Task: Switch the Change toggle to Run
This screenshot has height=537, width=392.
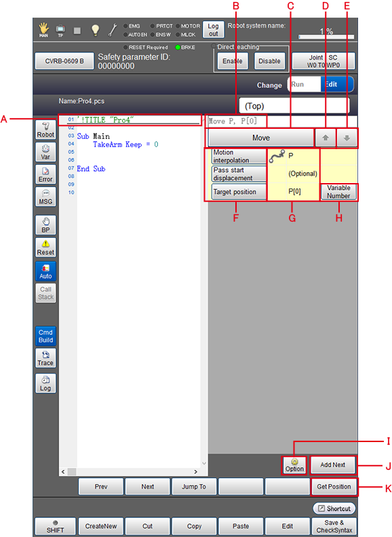Action: [x=305, y=84]
